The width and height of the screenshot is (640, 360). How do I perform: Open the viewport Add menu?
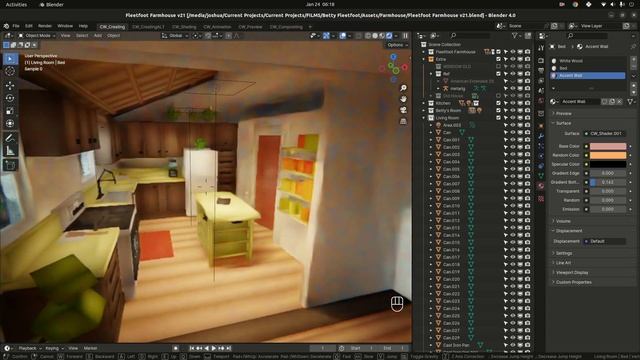pos(98,36)
